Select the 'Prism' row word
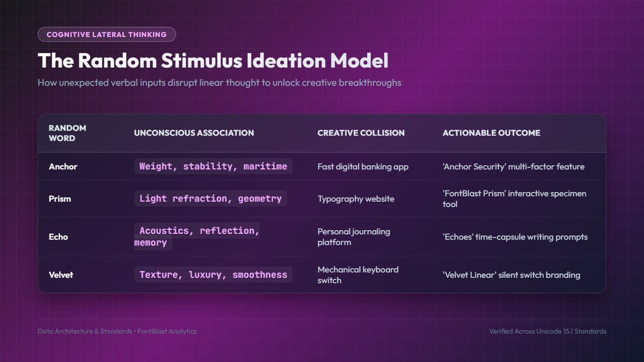The height and width of the screenshot is (362, 644). (x=60, y=199)
